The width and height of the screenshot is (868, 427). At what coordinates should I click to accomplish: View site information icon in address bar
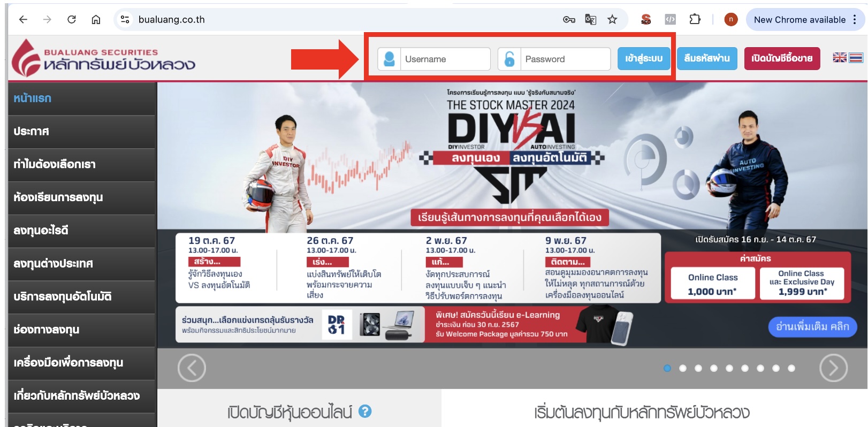click(125, 20)
